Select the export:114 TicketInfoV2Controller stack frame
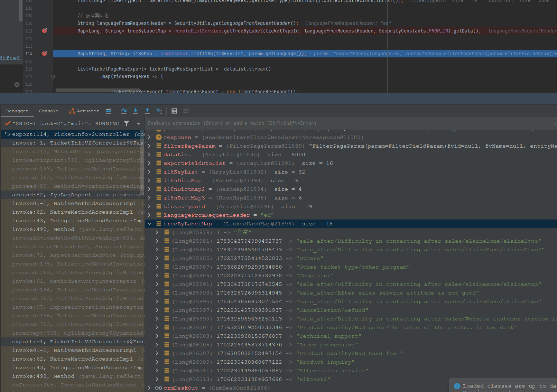This screenshot has height=392, width=557. [x=73, y=134]
